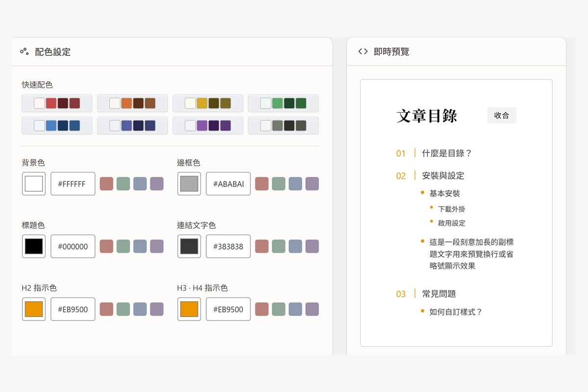Pick the slate blue swatch for 標題色
The image size is (588, 392).
click(x=140, y=246)
